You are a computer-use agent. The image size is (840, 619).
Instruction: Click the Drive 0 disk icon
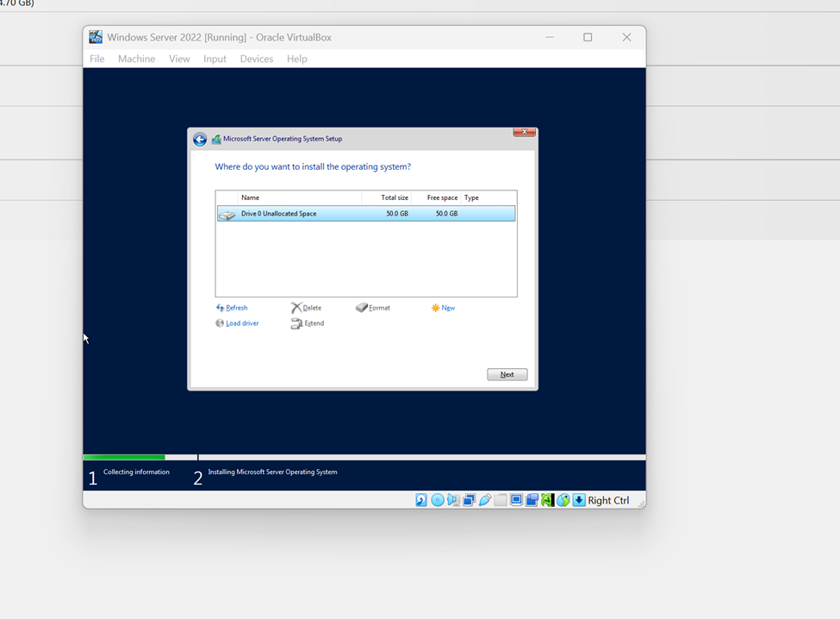tap(227, 215)
